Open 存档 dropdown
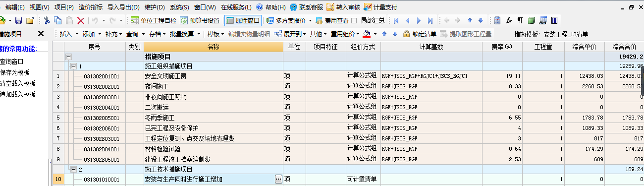644x186 pixels. pyautogui.click(x=158, y=34)
